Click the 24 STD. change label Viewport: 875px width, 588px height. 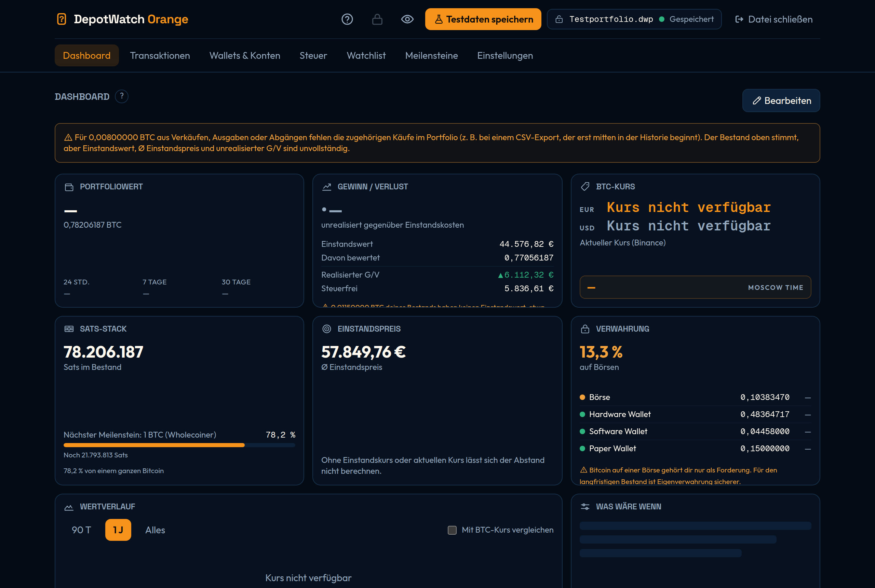click(77, 282)
